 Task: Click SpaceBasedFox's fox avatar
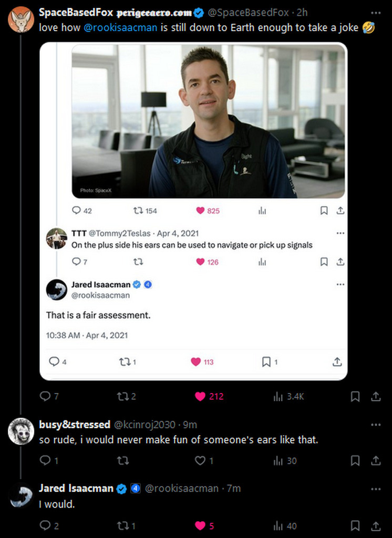(21, 20)
